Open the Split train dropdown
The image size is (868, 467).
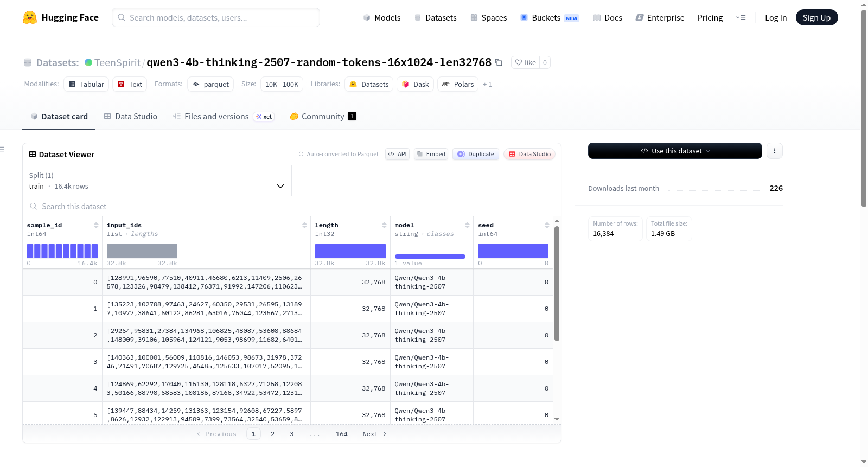(x=157, y=181)
